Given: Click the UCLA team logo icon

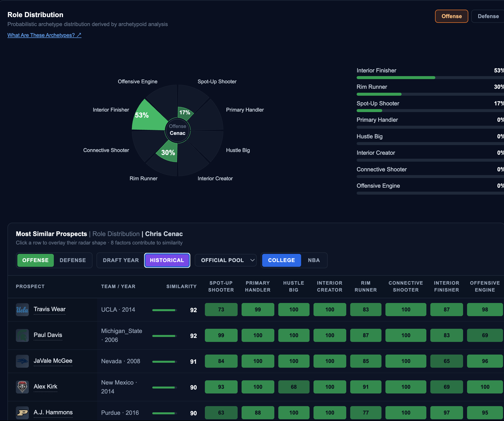Looking at the screenshot, I should [22, 310].
